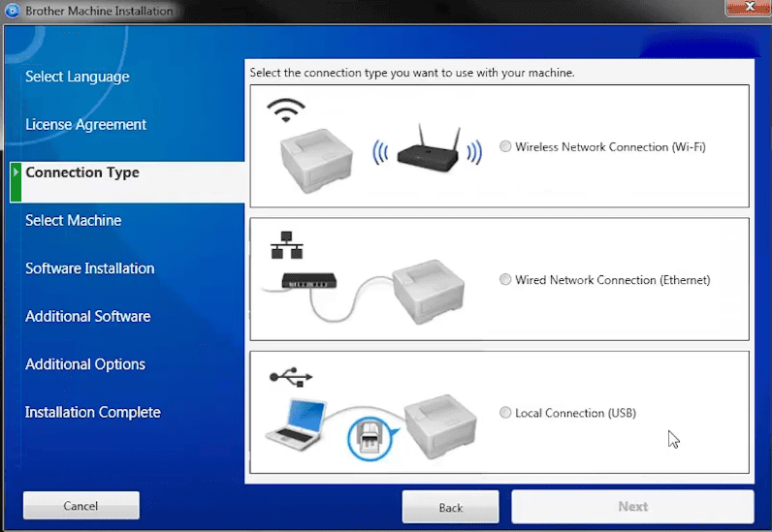
Task: Click the Wi-Fi signal icon
Action: tap(286, 110)
